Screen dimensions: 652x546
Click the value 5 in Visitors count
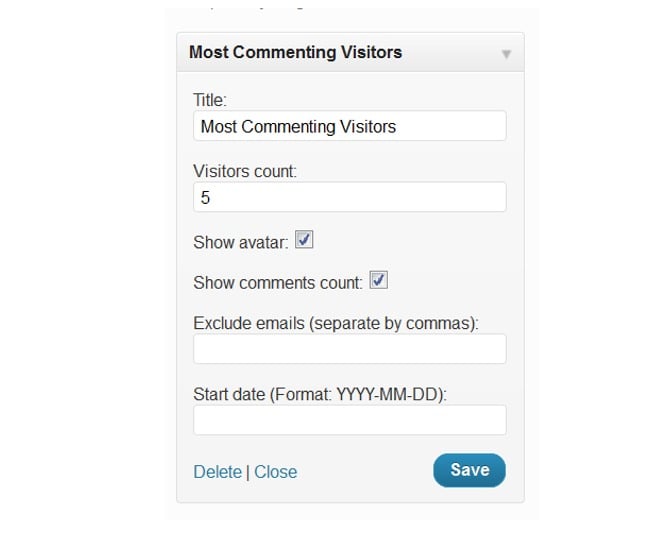[206, 198]
